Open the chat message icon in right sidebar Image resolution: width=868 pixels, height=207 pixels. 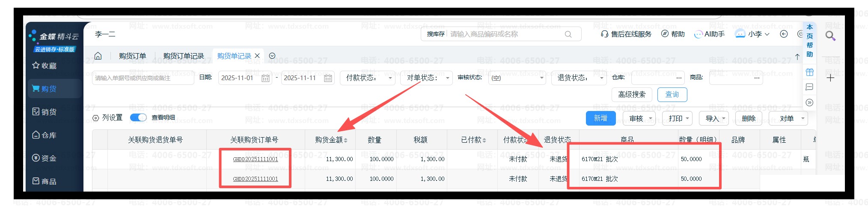click(x=809, y=87)
